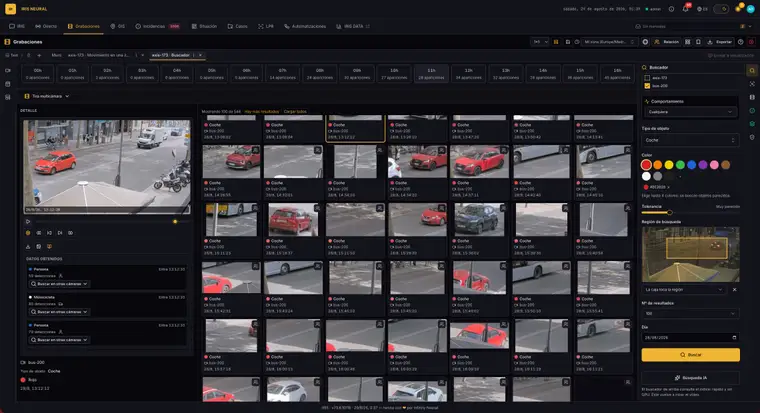This screenshot has height=413, width=760.
Task: Select the pink color swatch
Action: pos(714,165)
